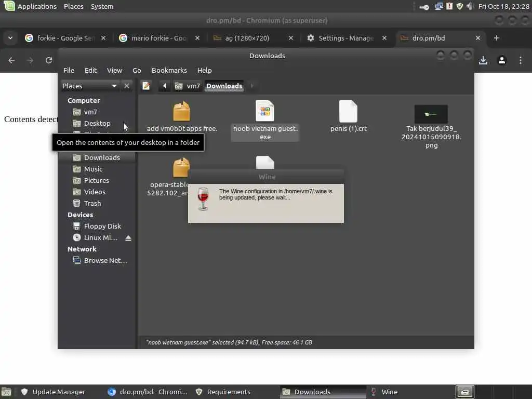Image resolution: width=532 pixels, height=399 pixels.
Task: Eject the Linux Mint disc
Action: (128, 238)
